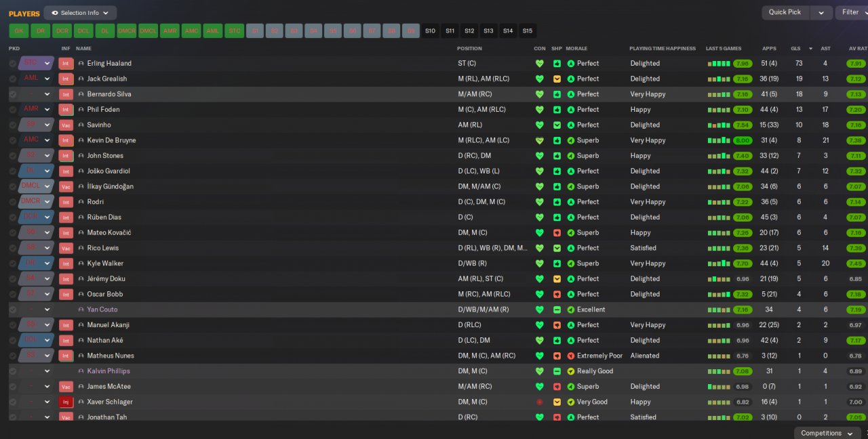Click the Quick Pick button
The width and height of the screenshot is (868, 439).
pos(785,13)
